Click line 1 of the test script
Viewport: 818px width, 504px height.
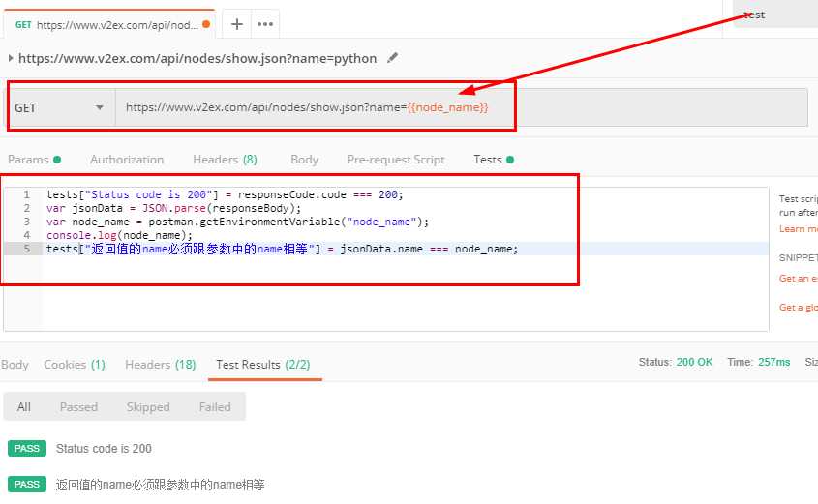225,194
